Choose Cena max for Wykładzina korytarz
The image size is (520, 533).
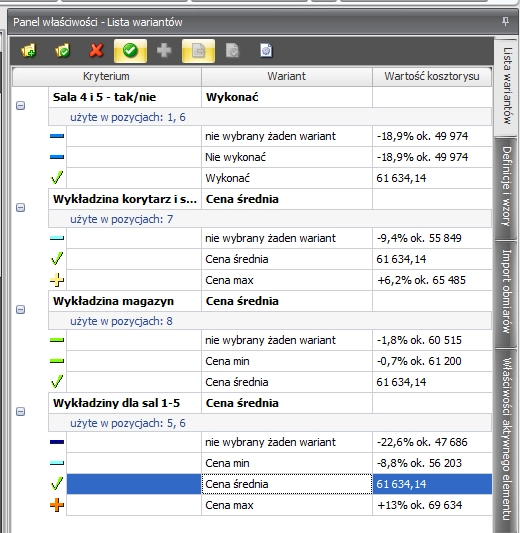coord(270,280)
